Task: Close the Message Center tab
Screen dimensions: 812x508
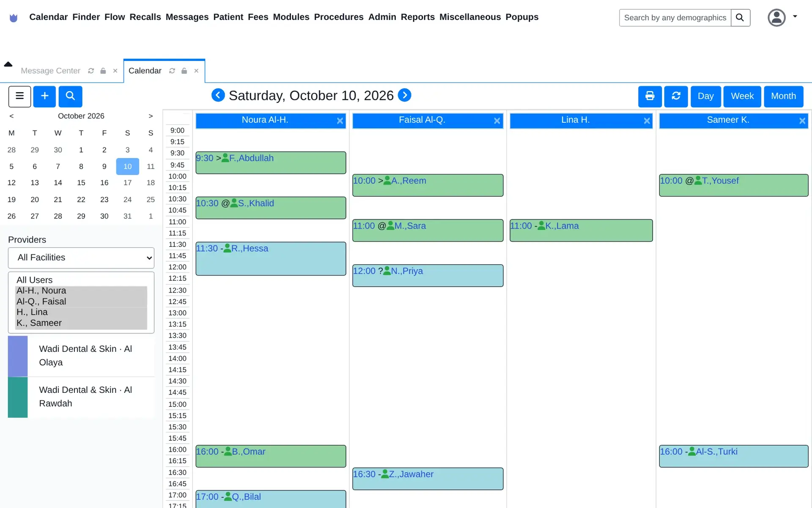Action: 115,71
